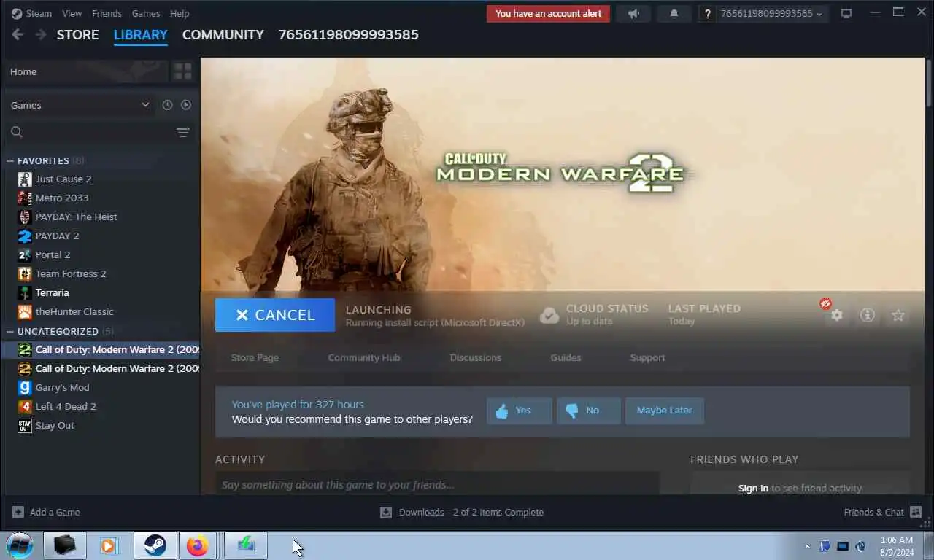Open the Store Page link
Viewport: 934px width, 560px height.
point(255,357)
